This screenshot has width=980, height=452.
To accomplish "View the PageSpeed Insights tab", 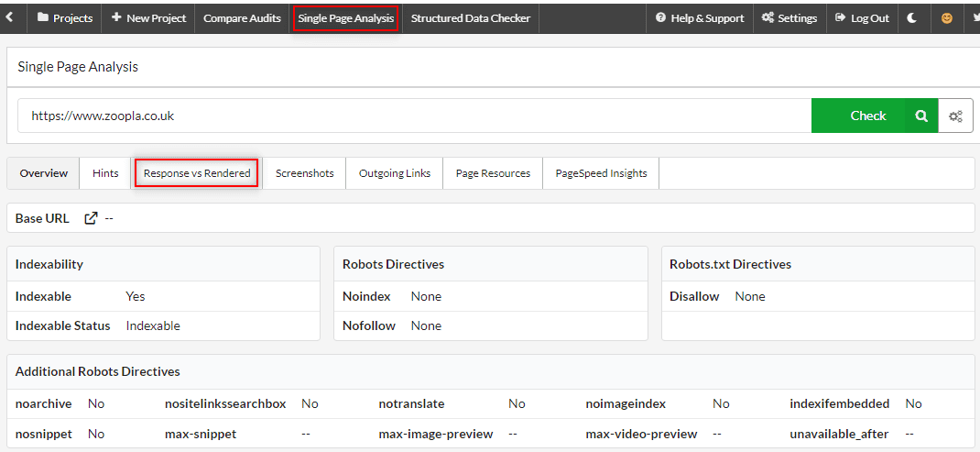I will coord(601,172).
